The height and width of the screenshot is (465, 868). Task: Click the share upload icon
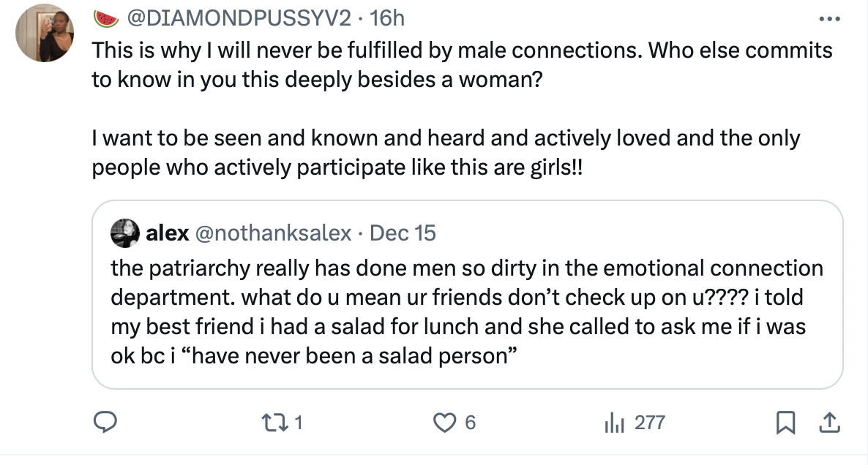(x=829, y=423)
